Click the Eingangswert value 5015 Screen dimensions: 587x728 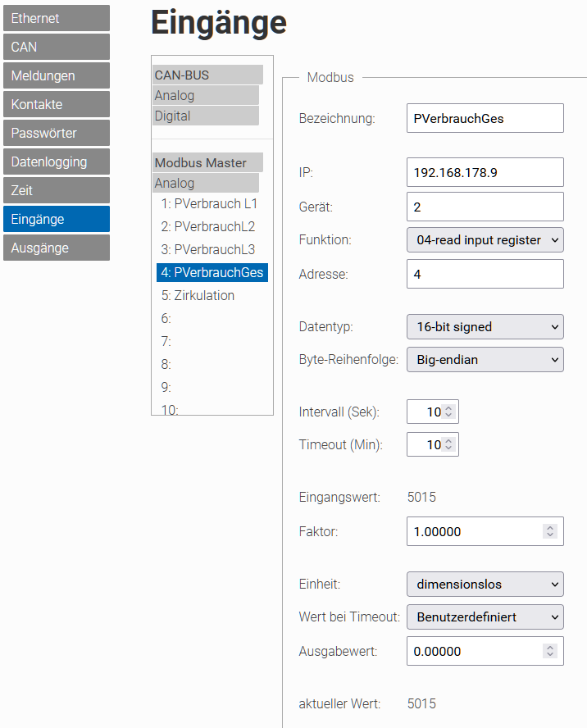pyautogui.click(x=421, y=498)
